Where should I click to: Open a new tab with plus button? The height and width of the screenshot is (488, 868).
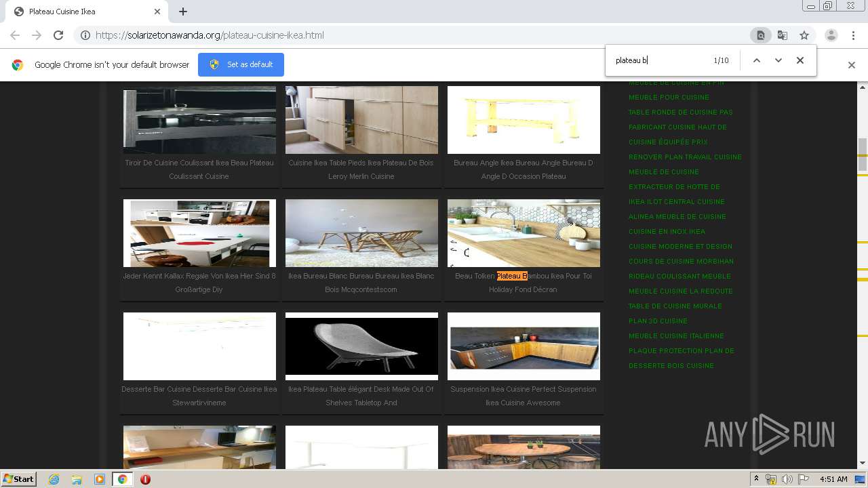point(183,12)
